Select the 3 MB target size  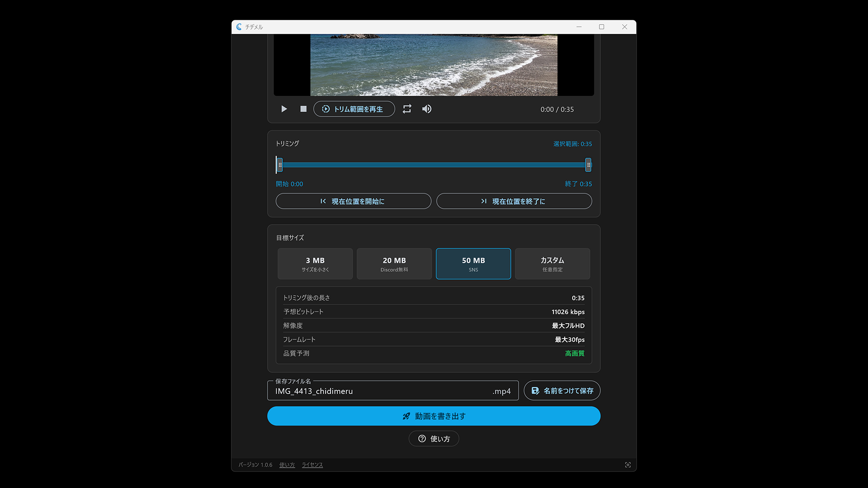(x=315, y=264)
